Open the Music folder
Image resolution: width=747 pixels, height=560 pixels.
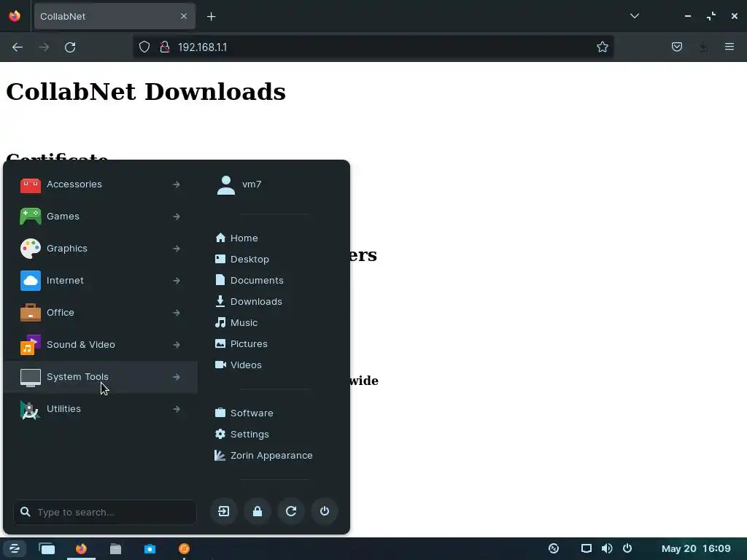[x=237, y=323]
